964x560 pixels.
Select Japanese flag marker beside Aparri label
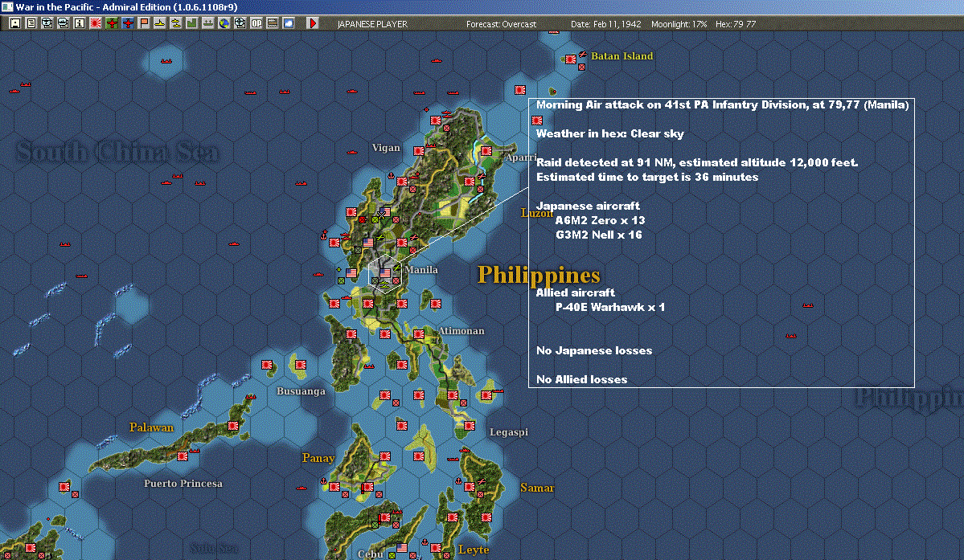point(486,151)
